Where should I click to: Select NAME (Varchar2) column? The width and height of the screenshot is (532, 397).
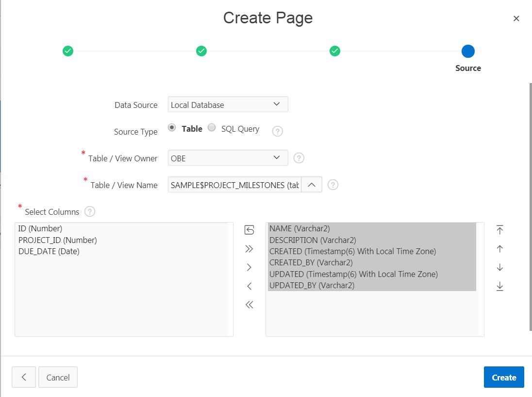pyautogui.click(x=372, y=228)
